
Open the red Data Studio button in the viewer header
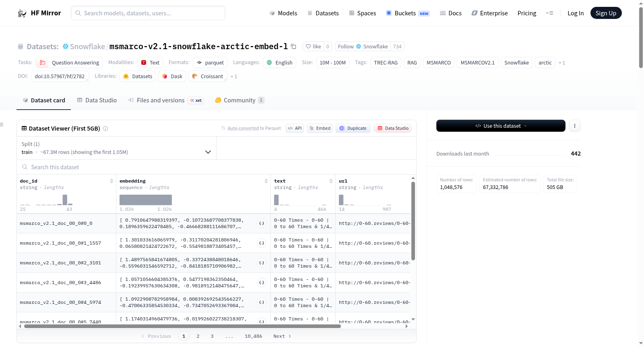click(393, 129)
